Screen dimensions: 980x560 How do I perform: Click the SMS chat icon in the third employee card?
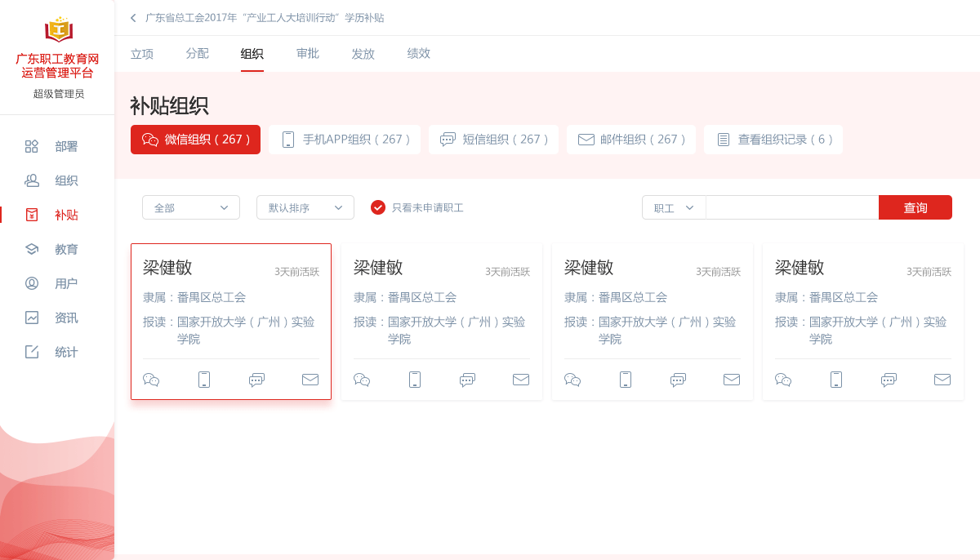pos(678,380)
